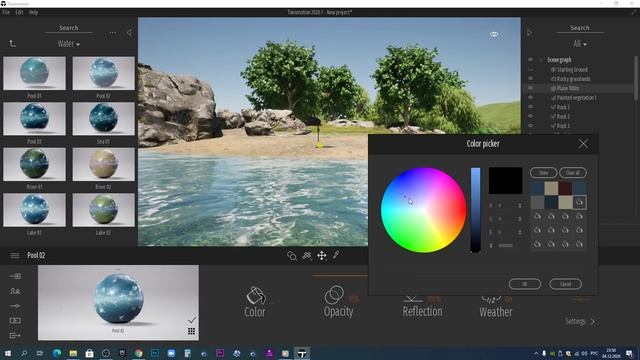The image size is (640, 360).
Task: Open viewport eye view-mode icon
Action: (x=494, y=34)
